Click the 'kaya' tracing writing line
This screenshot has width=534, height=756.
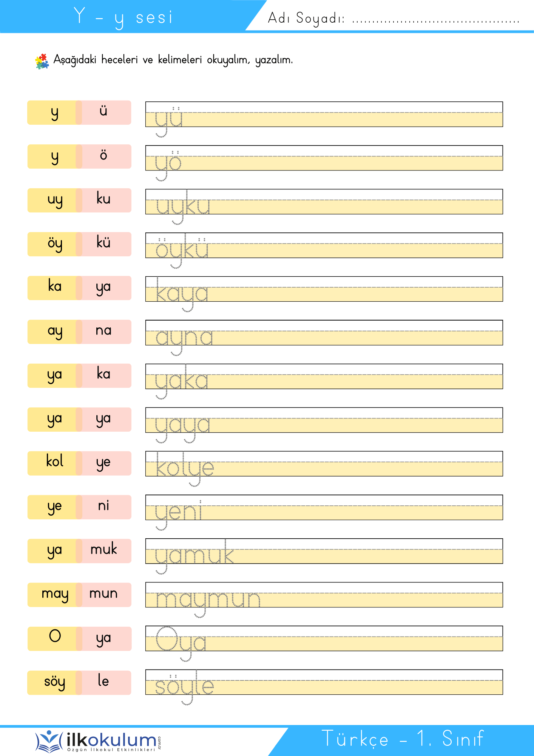(324, 289)
